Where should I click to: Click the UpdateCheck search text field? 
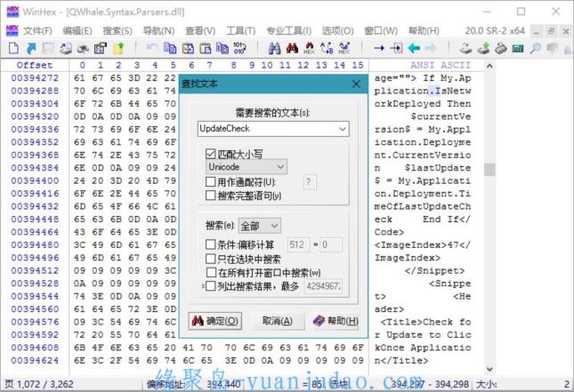(273, 129)
